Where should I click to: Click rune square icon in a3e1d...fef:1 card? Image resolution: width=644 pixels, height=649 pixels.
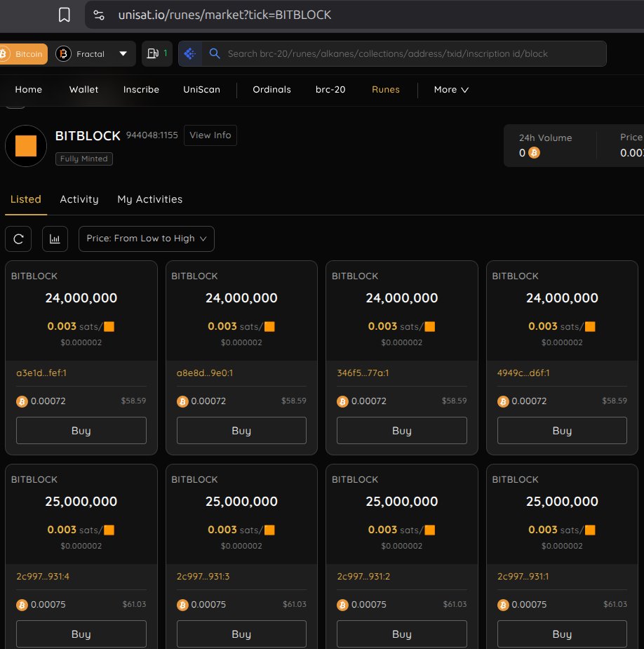tap(109, 326)
